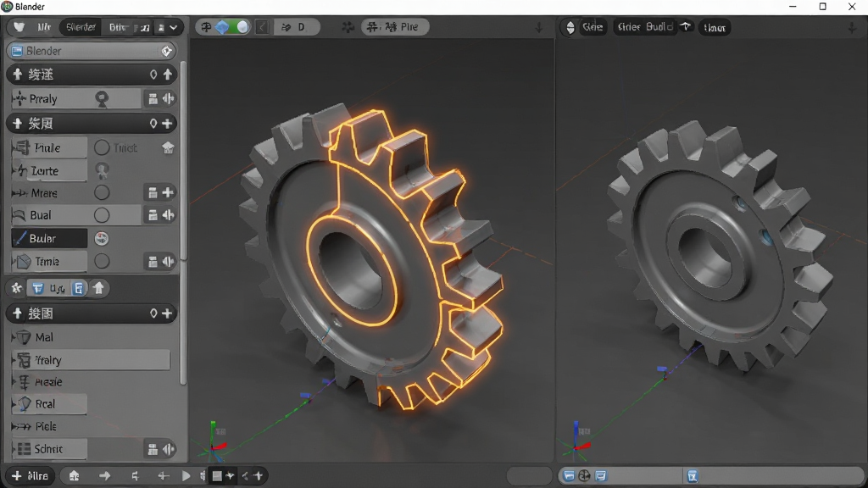Click the star icon above the lower panel

pos(17,288)
